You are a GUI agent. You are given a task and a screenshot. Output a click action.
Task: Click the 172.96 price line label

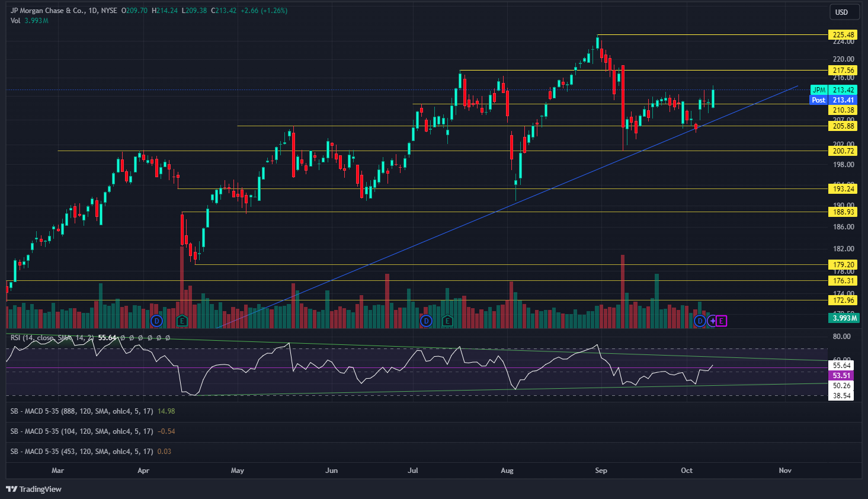point(843,300)
